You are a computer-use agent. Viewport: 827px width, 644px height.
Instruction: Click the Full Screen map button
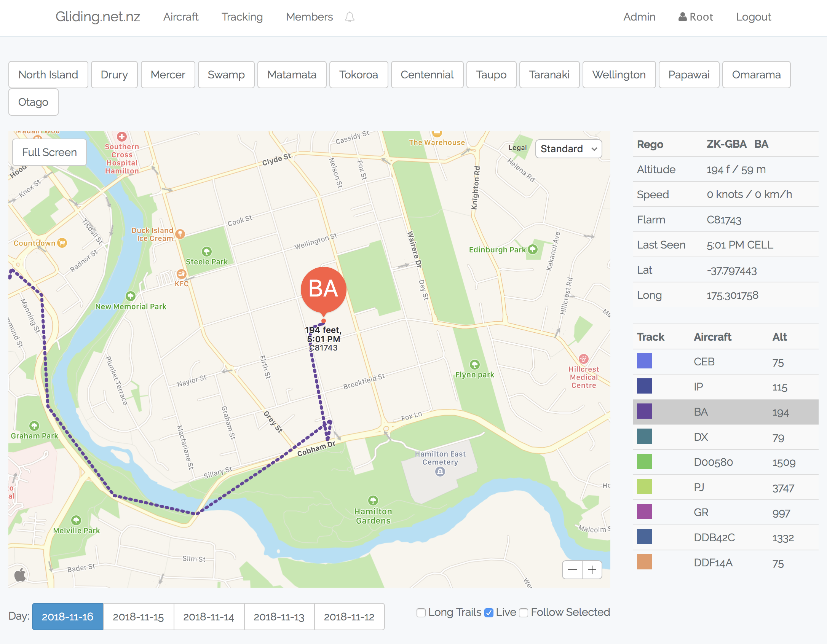coord(49,152)
